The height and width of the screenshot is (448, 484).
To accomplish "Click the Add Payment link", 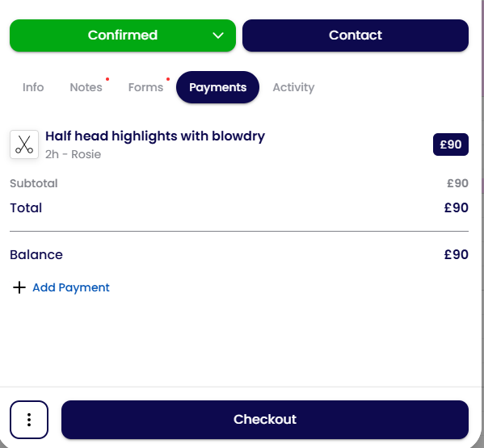I will click(71, 287).
